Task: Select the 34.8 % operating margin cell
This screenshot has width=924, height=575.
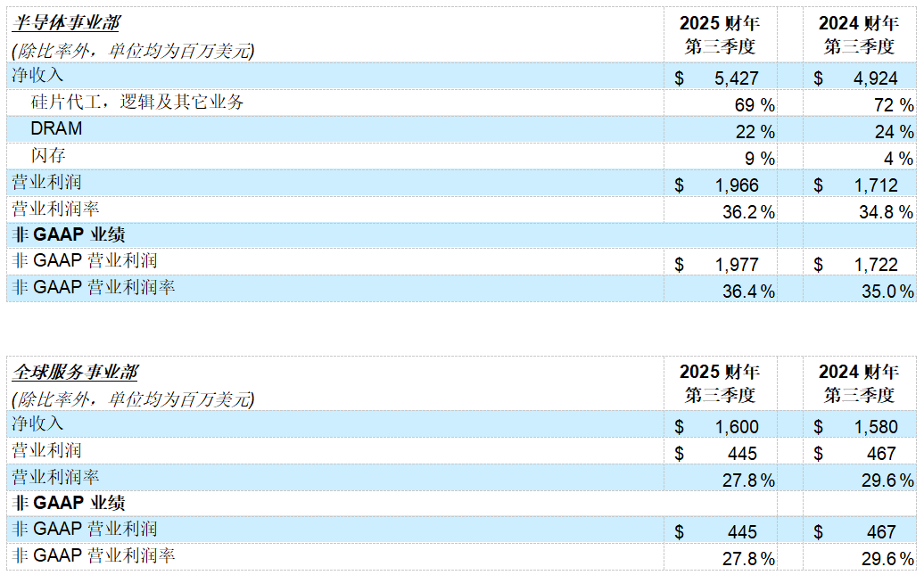Action: [x=887, y=212]
